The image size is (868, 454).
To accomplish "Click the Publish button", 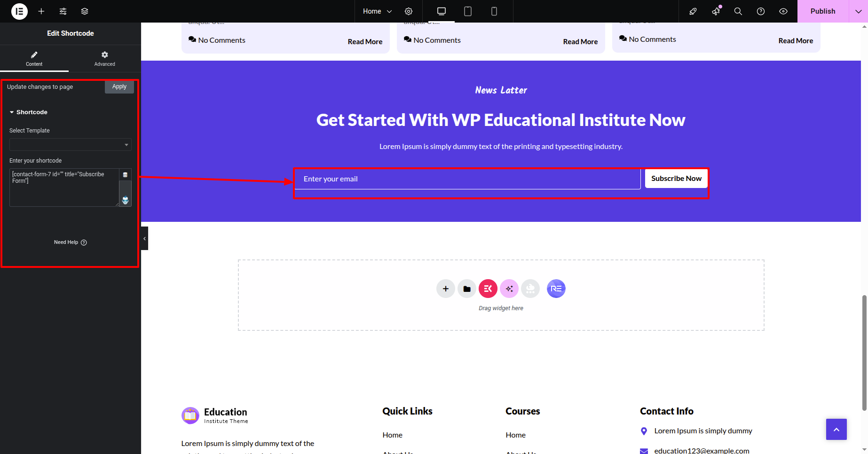I will pos(823,11).
